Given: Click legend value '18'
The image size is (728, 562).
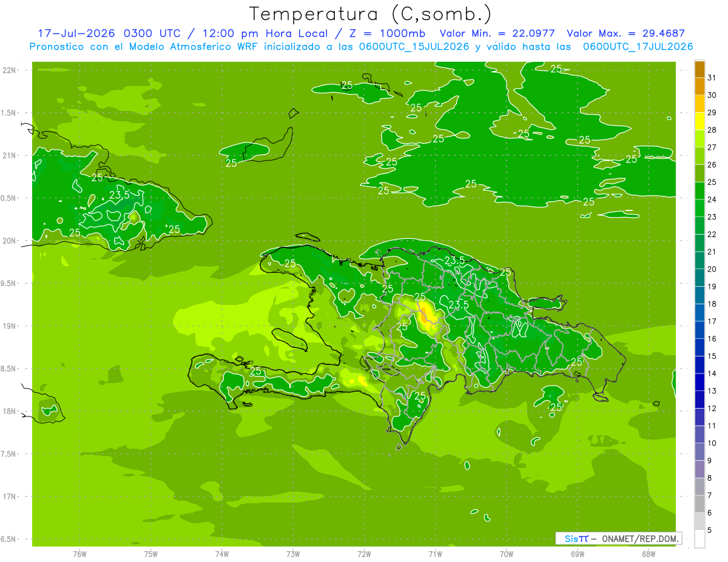Looking at the screenshot, I should tap(712, 304).
